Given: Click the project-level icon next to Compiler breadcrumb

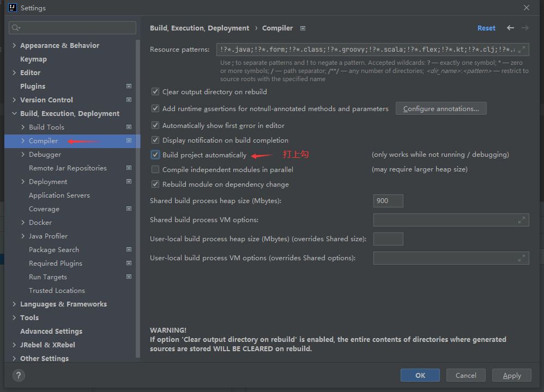Looking at the screenshot, I should [303, 28].
